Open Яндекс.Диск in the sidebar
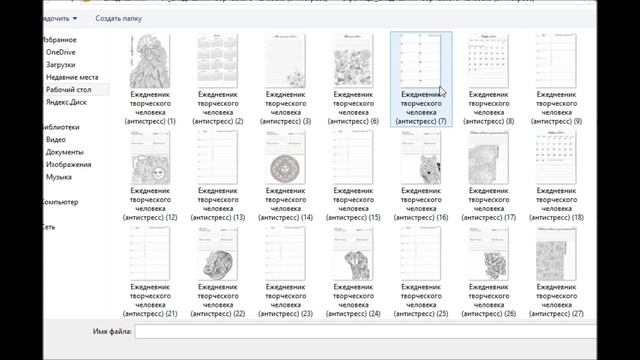This screenshot has width=640, height=360. 66,102
